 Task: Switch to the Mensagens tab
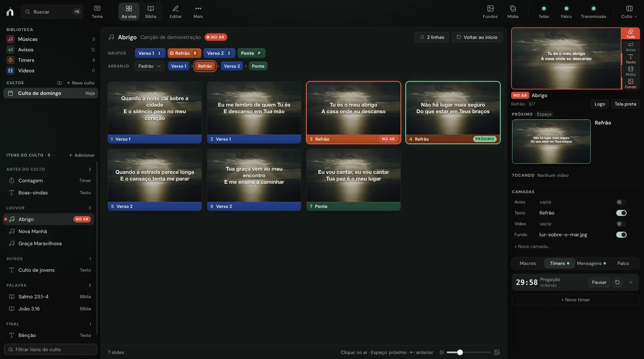pos(591,263)
